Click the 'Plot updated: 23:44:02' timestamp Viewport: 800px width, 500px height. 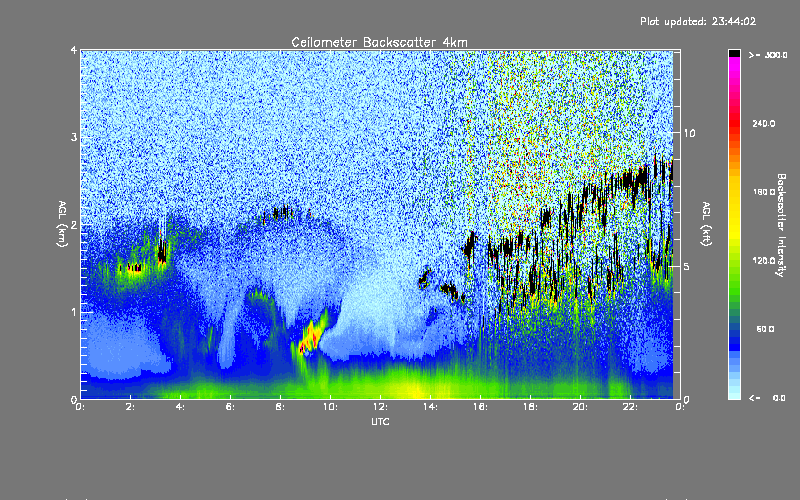coord(698,21)
